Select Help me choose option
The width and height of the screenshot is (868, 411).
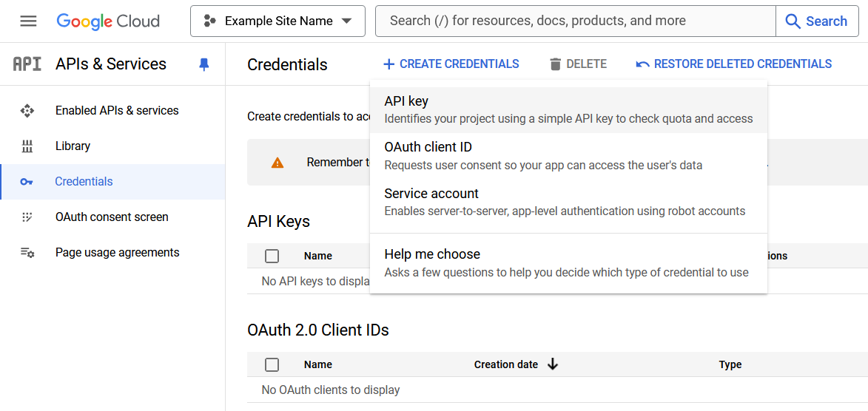(568, 262)
